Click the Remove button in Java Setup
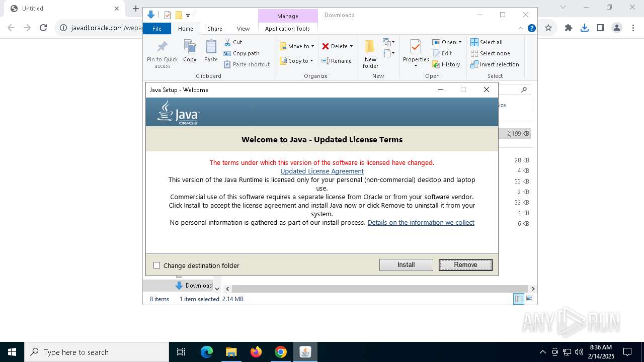The height and width of the screenshot is (362, 644). 465,265
